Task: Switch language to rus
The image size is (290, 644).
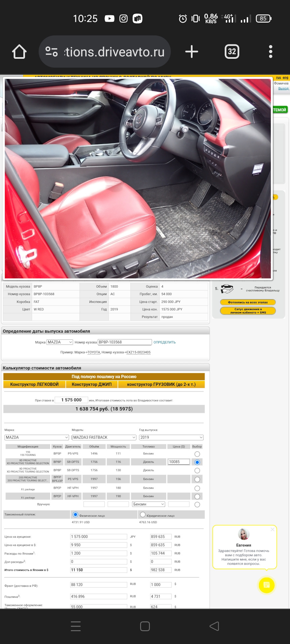Action: [x=278, y=78]
